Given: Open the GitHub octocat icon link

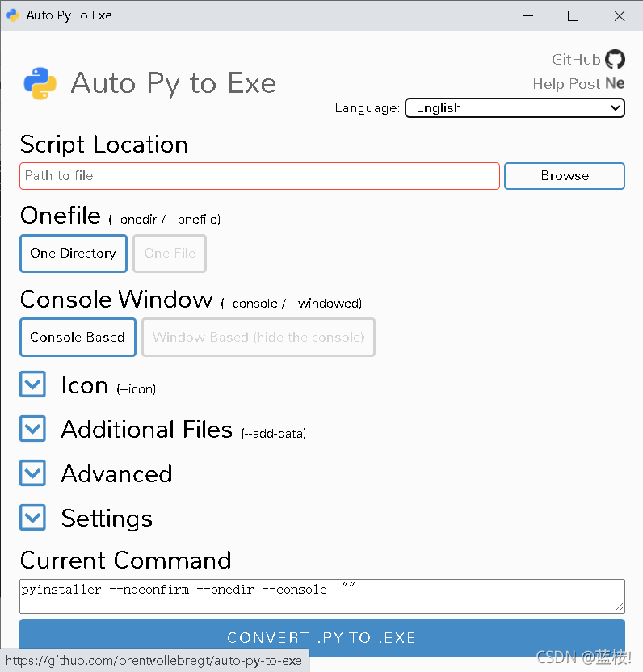Looking at the screenshot, I should point(615,59).
